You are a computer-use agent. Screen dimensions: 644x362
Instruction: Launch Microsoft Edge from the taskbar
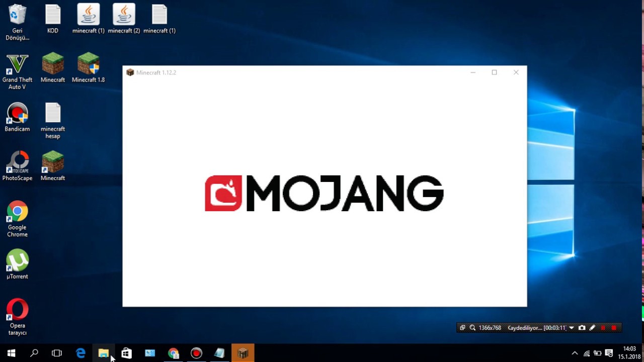[80, 353]
